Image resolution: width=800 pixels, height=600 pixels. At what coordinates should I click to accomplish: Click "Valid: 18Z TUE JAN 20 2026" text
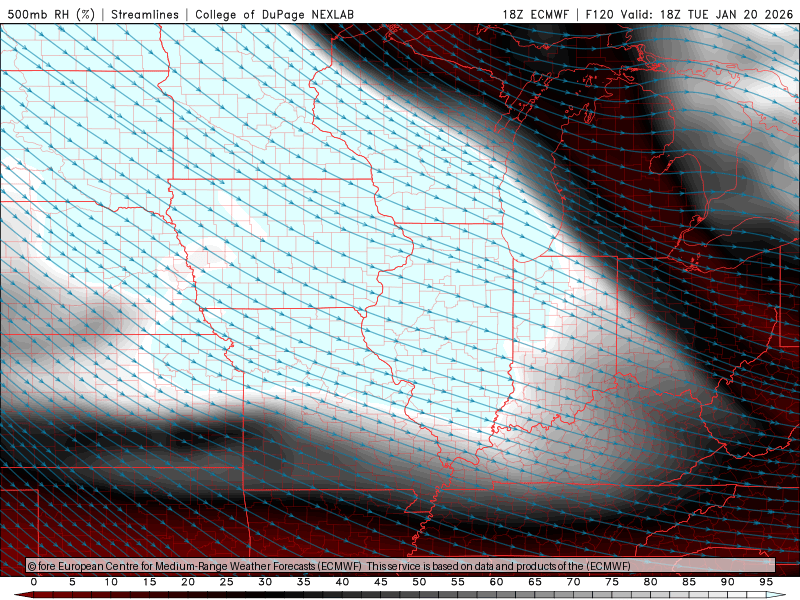pos(707,14)
